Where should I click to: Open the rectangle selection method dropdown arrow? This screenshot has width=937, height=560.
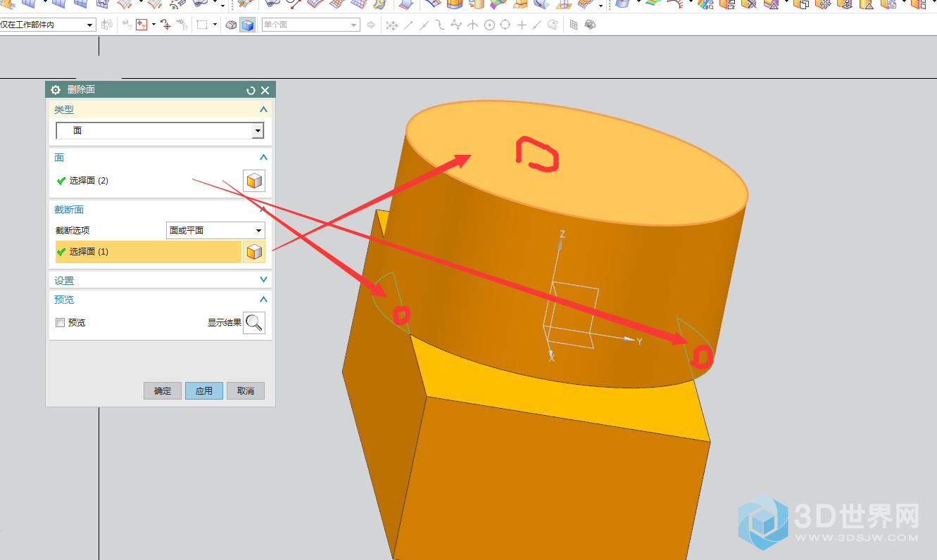point(214,25)
